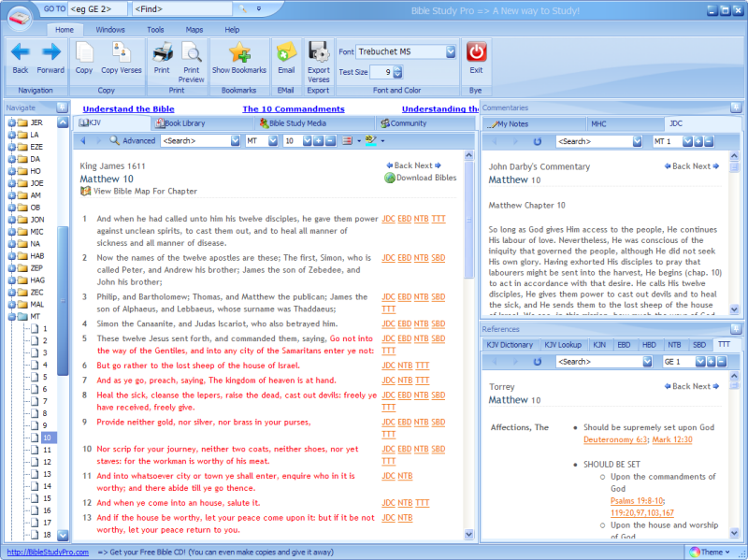Click the Copy Verses icon
The width and height of the screenshot is (748, 560).
[x=122, y=55]
